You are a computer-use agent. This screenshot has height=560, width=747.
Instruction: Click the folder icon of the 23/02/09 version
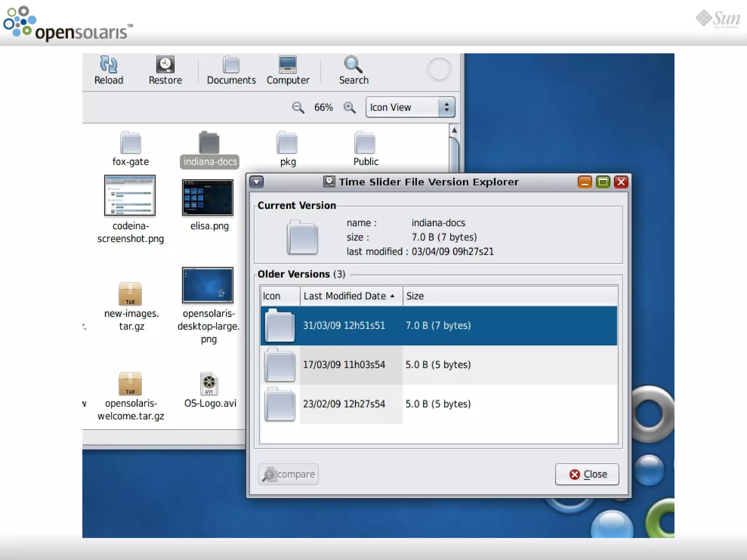pyautogui.click(x=280, y=404)
